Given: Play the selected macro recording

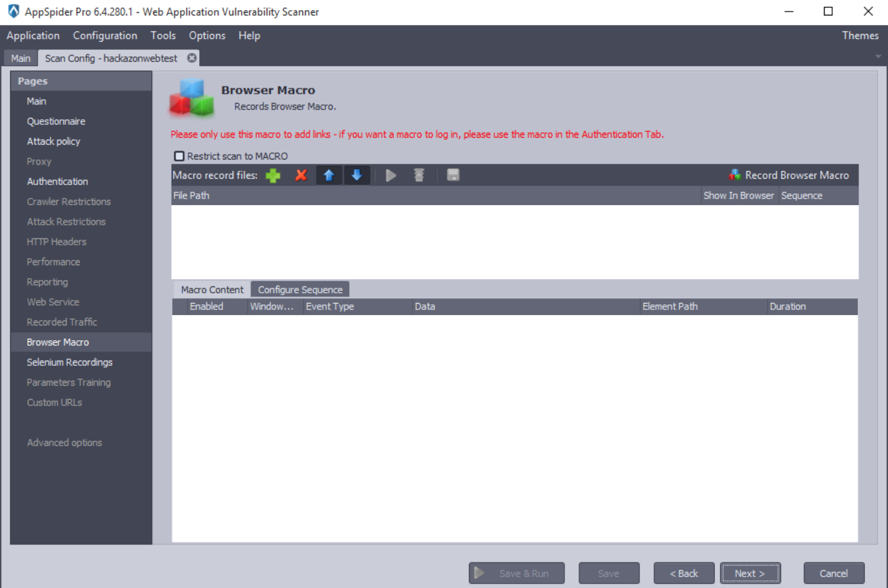Looking at the screenshot, I should [x=391, y=175].
